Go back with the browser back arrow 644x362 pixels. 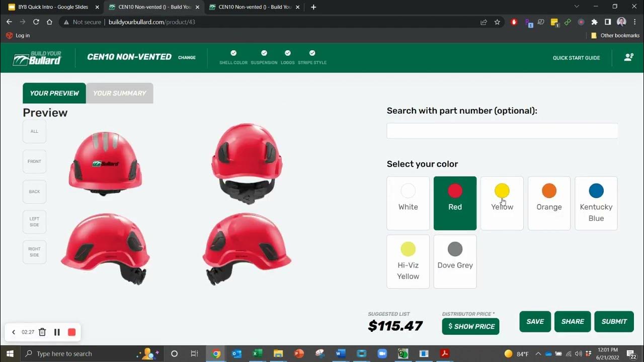(x=9, y=22)
